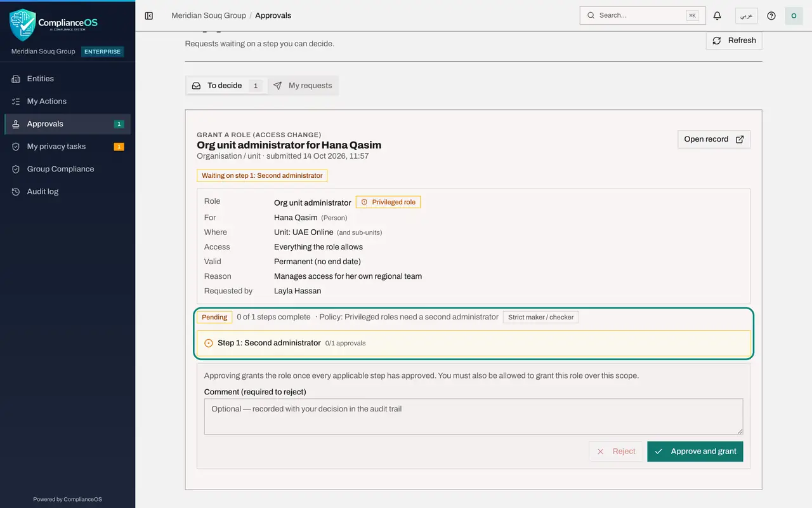
Task: Switch to My requests tab
Action: [x=303, y=86]
